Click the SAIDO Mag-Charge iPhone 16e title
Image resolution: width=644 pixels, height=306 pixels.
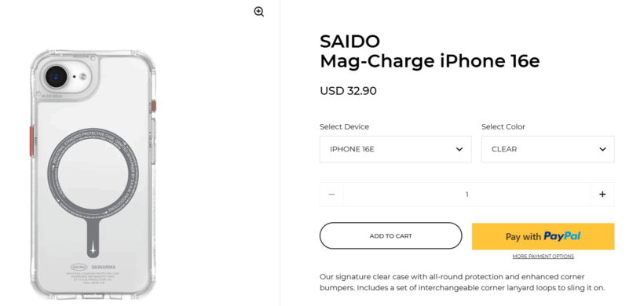click(x=430, y=51)
